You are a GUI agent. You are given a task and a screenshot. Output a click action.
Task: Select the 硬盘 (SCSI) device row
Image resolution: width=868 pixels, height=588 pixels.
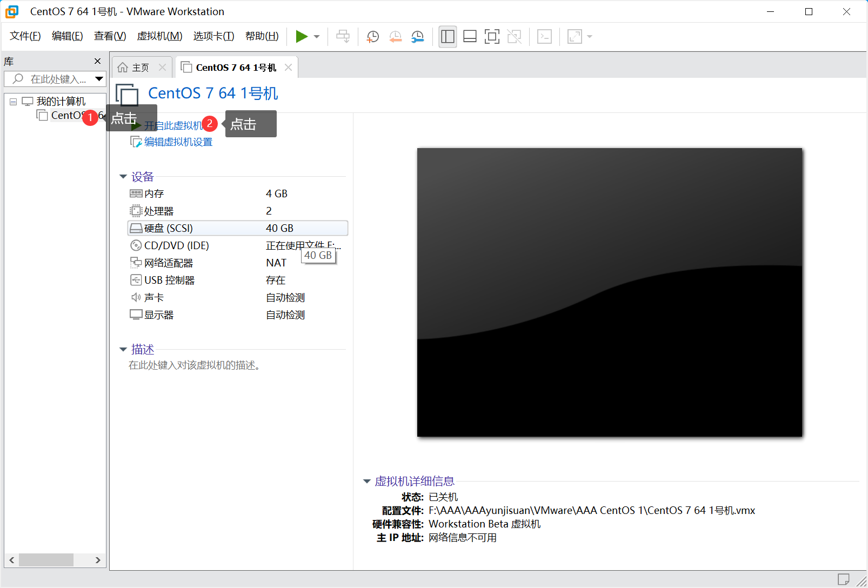[x=238, y=228]
